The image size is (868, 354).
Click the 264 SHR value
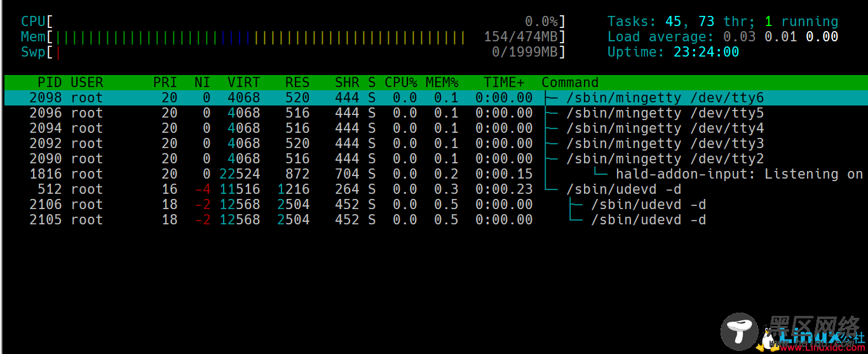tap(347, 189)
